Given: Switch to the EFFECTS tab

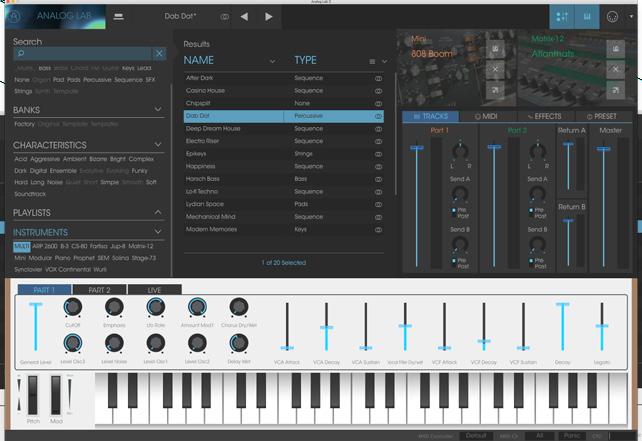Looking at the screenshot, I should 546,116.
